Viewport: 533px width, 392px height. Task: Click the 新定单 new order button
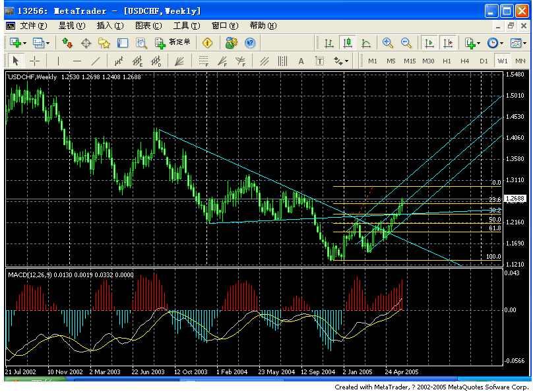(x=173, y=43)
